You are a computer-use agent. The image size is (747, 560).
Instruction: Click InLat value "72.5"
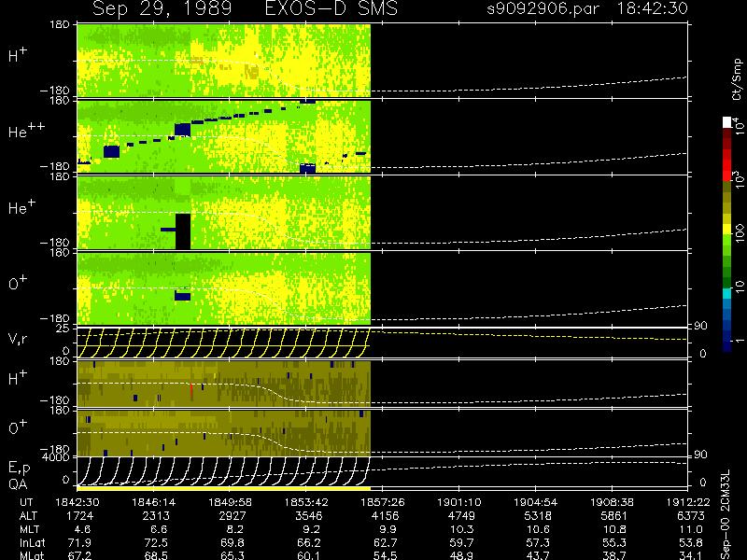click(x=156, y=542)
